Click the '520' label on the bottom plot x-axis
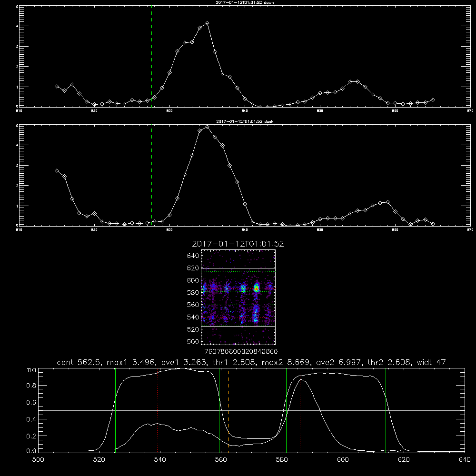This screenshot has width=476, height=476. [99, 460]
